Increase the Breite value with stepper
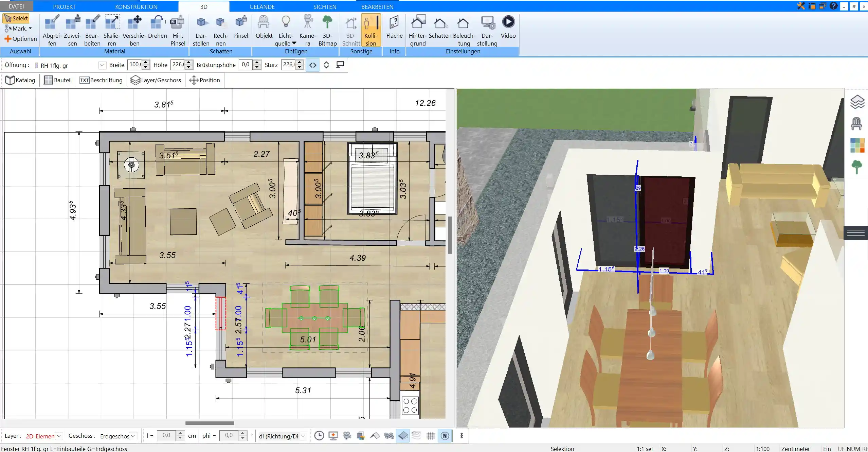This screenshot has height=452, width=868. tap(146, 62)
